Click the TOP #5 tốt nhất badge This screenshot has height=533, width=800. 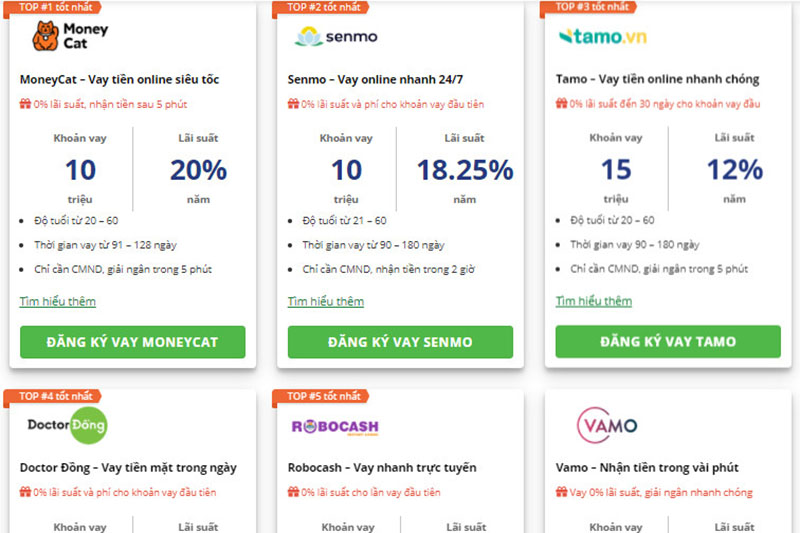(x=320, y=397)
